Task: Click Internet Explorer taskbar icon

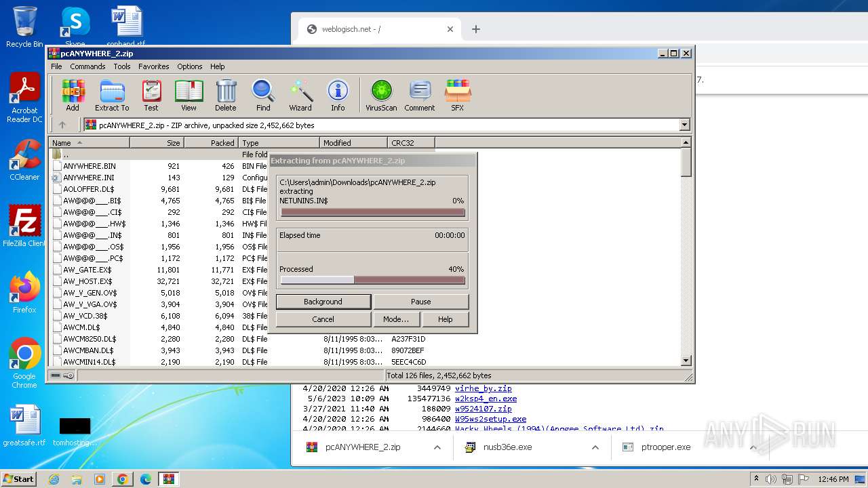Action: tap(54, 479)
